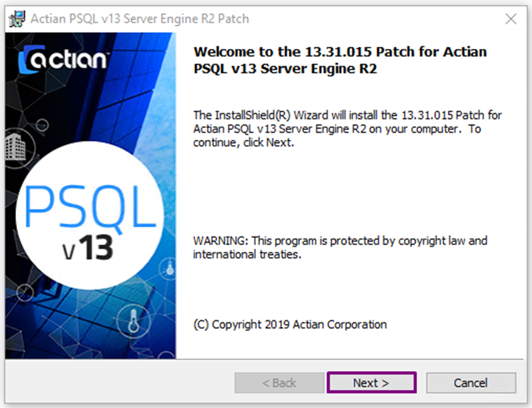Click the PSQL v13 circle logo
The width and height of the screenshot is (532, 408).
click(x=90, y=216)
